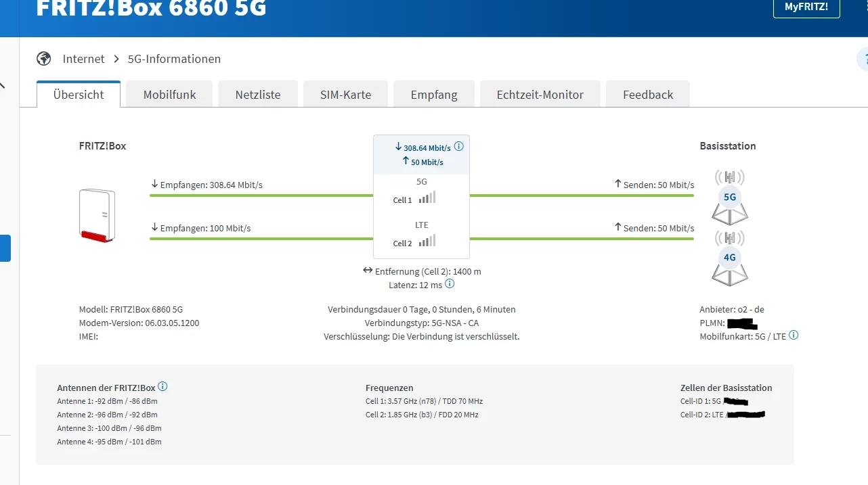Click 'Modell: FRITZ!Box 6860 5G' text

[131, 309]
